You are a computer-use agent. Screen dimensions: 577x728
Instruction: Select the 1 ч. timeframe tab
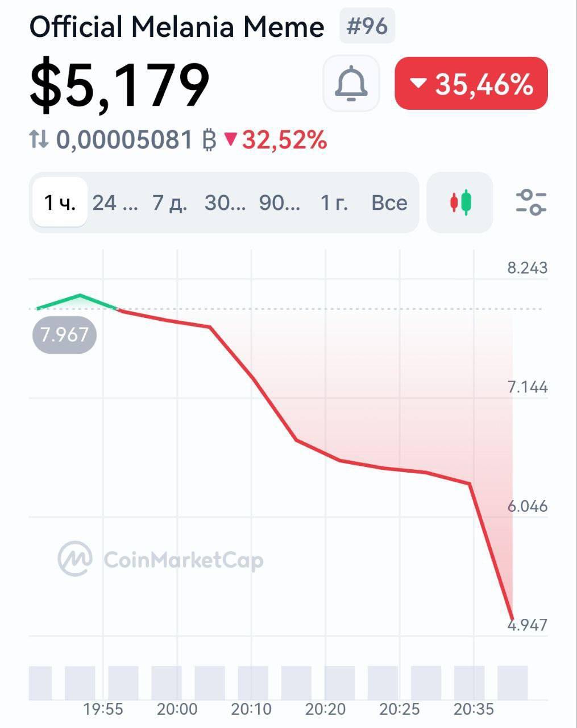[60, 202]
